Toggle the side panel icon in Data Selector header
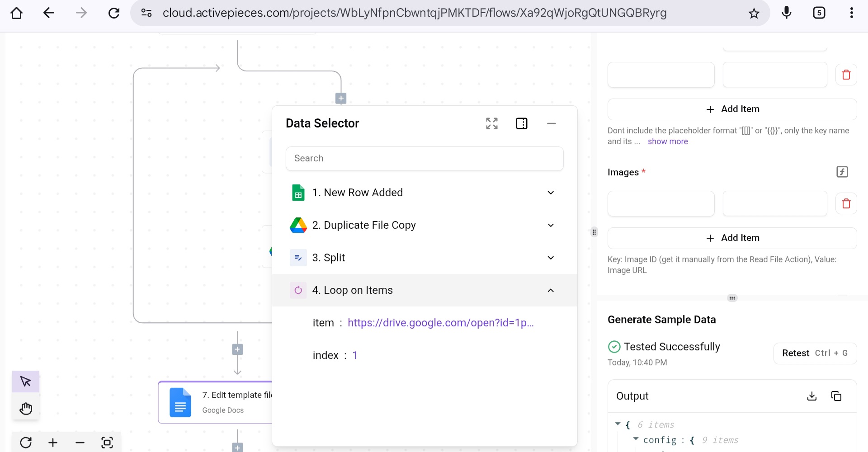 (522, 123)
